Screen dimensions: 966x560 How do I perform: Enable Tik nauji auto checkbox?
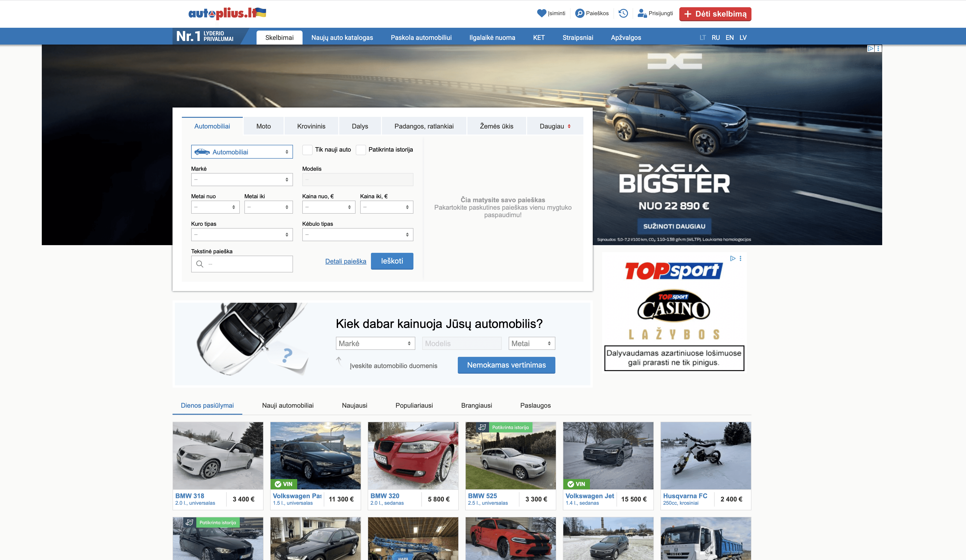point(307,150)
